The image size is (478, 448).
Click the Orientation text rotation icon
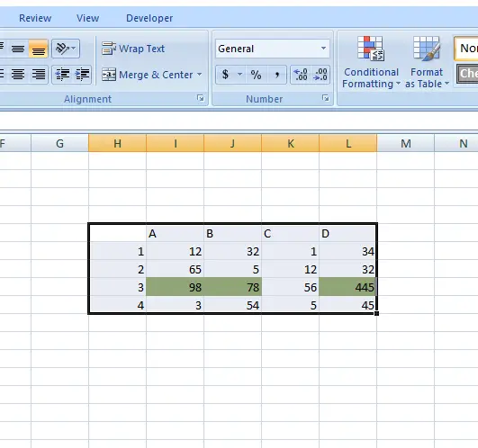[66, 49]
